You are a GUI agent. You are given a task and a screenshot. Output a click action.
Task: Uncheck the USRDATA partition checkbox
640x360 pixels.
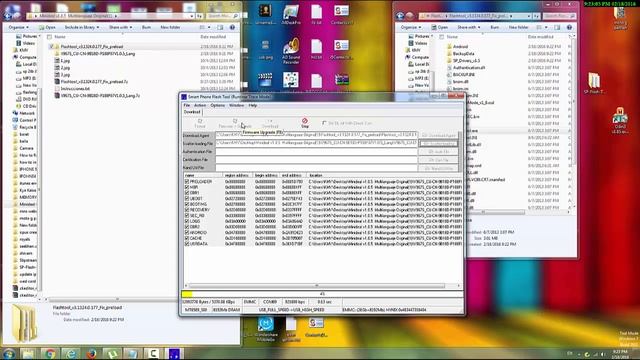click(x=187, y=244)
